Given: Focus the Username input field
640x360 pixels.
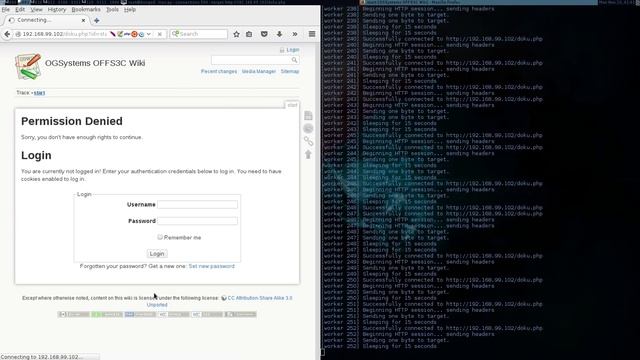Looking at the screenshot, I should pos(198,204).
